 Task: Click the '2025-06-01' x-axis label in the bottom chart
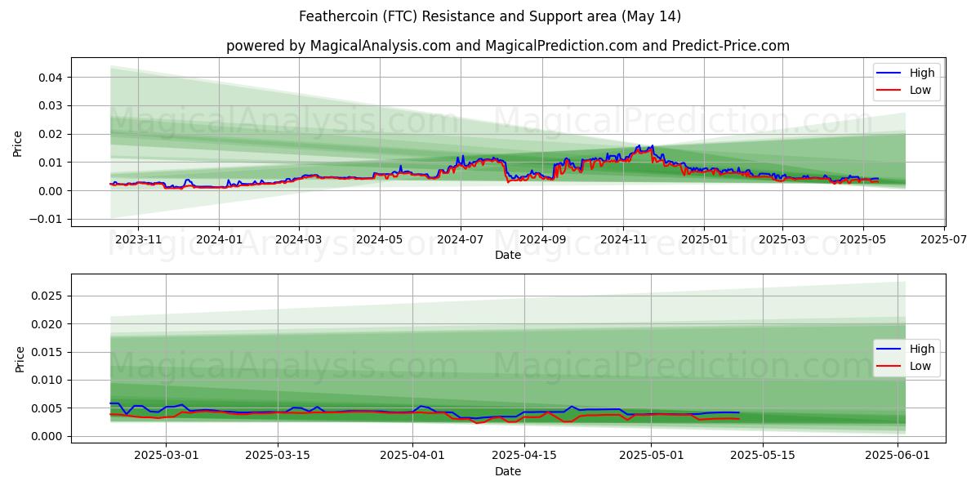point(898,456)
